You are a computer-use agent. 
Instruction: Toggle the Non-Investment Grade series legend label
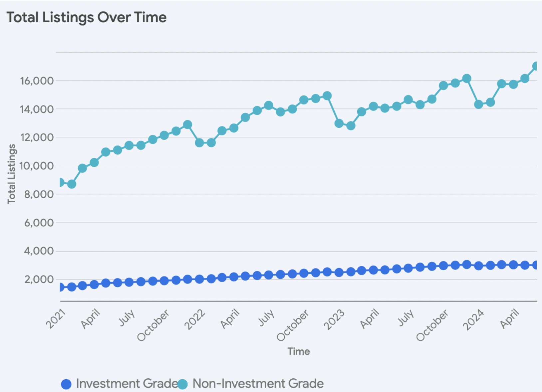[258, 383]
